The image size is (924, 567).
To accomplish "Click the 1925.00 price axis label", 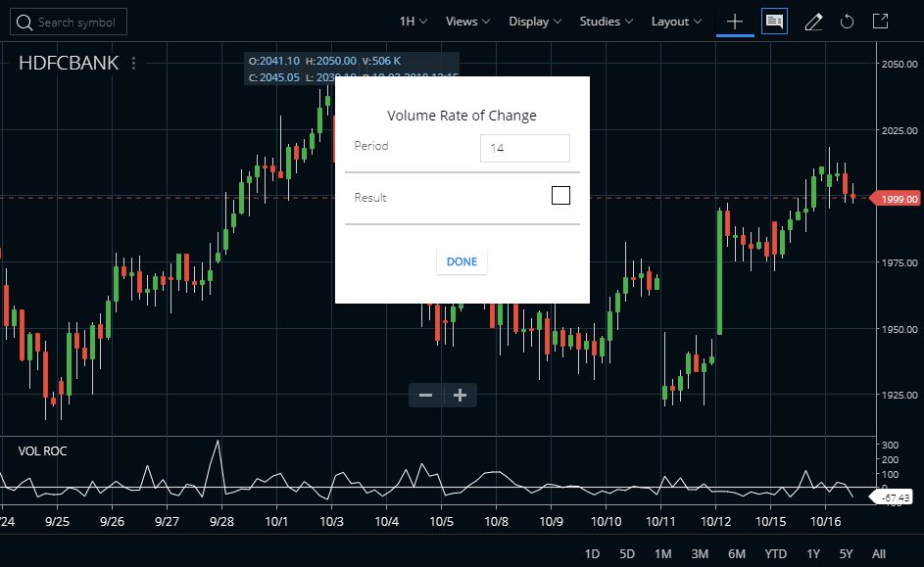I will [900, 395].
